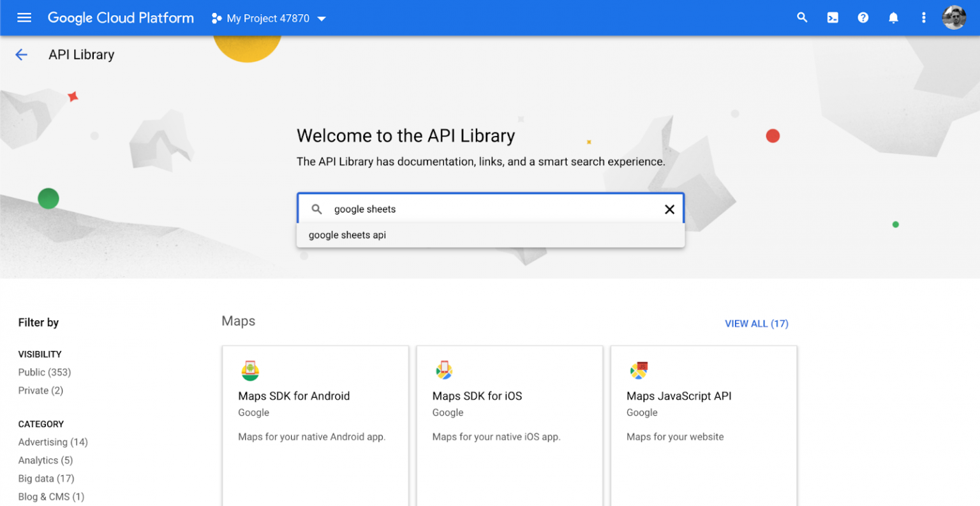This screenshot has height=506, width=980.
Task: Click the Maps SDK for Android icon
Action: [x=250, y=370]
